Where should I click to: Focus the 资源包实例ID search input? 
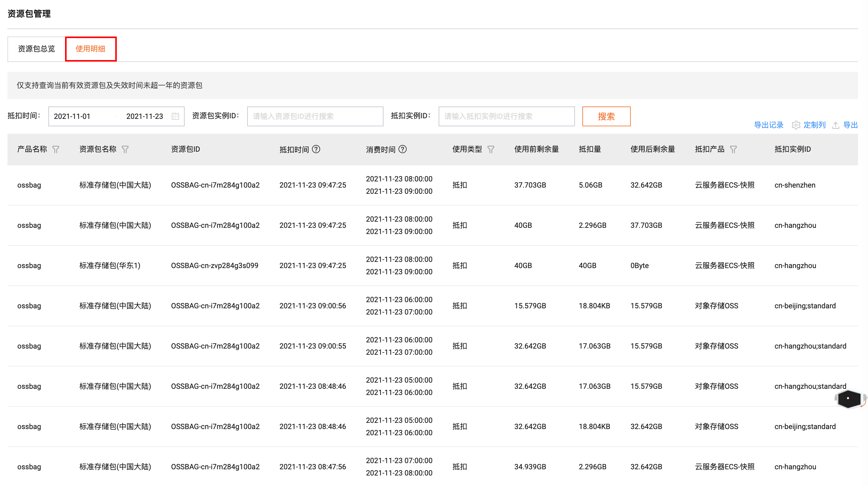click(x=315, y=116)
